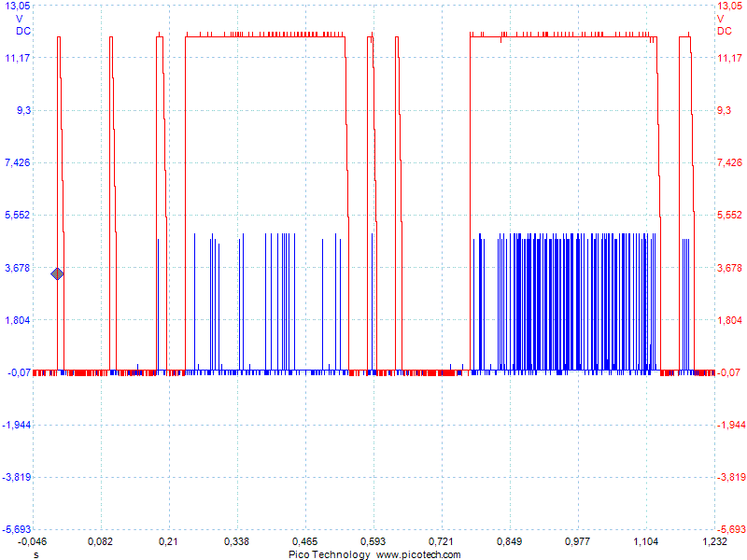This screenshot has height=560, width=747.
Task: Click the blue -1,944 axis value
Action: 17,425
